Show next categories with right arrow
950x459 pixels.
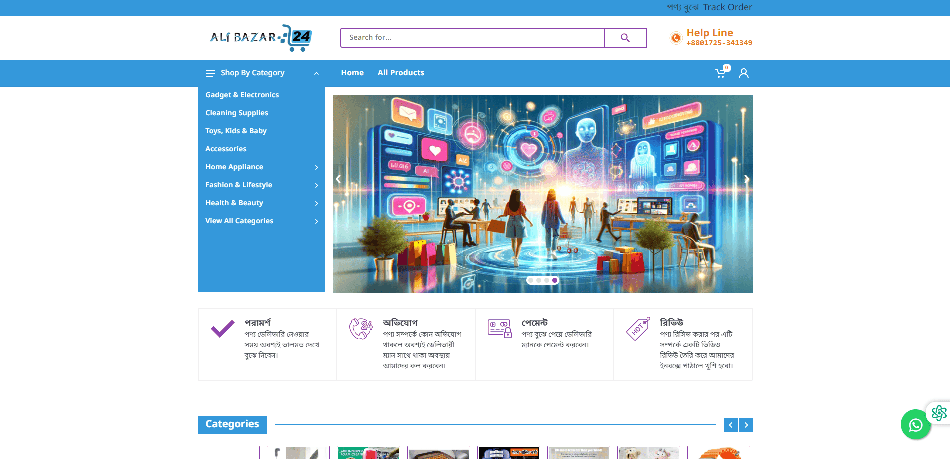[x=746, y=425]
